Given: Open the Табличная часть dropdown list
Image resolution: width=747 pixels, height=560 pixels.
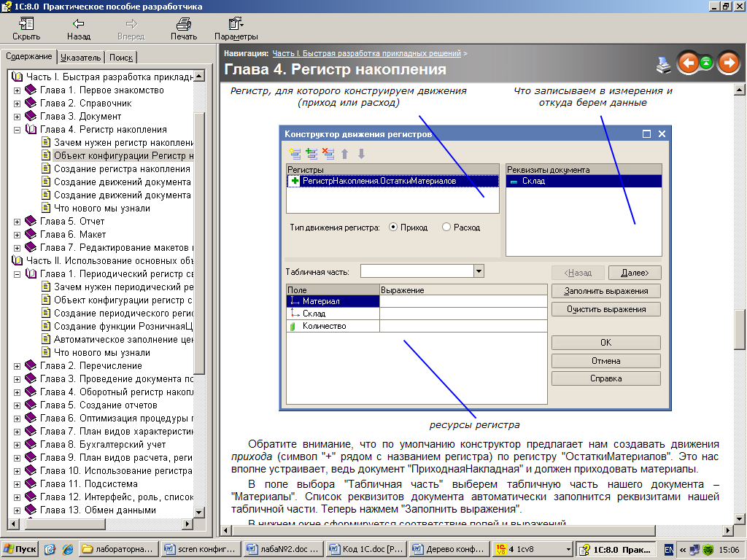Looking at the screenshot, I should pyautogui.click(x=479, y=271).
